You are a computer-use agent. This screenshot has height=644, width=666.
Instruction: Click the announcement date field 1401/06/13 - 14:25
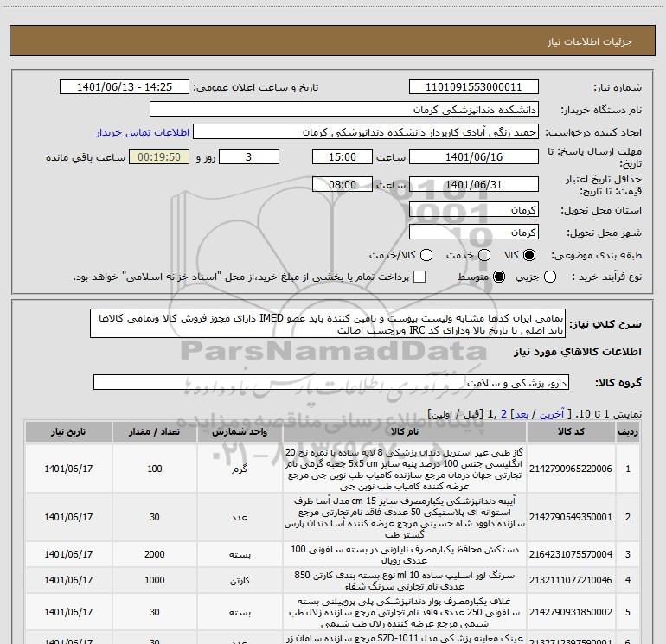click(125, 87)
